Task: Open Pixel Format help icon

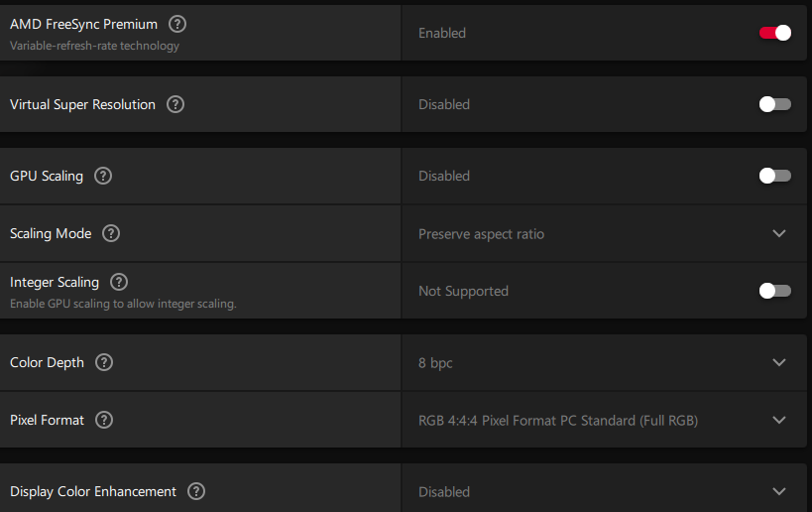Action: click(x=104, y=420)
